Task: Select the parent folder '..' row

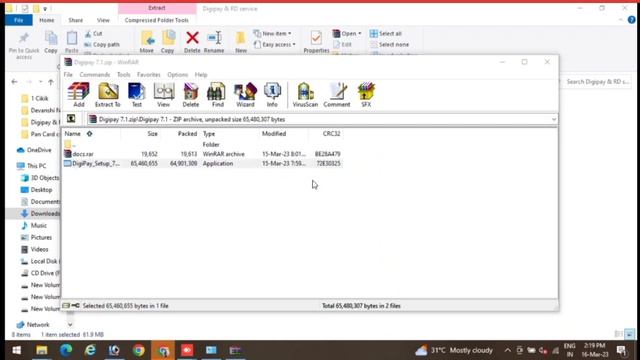Action: coord(202,144)
